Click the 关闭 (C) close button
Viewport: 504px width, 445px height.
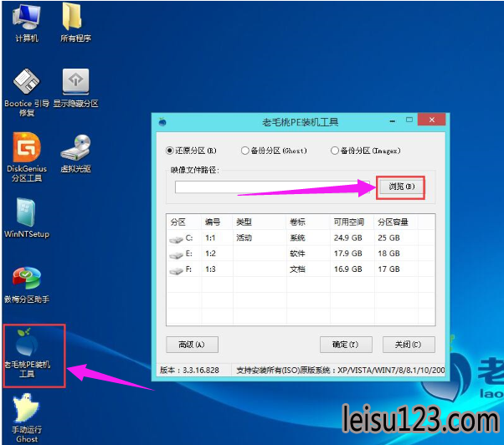[x=409, y=345]
